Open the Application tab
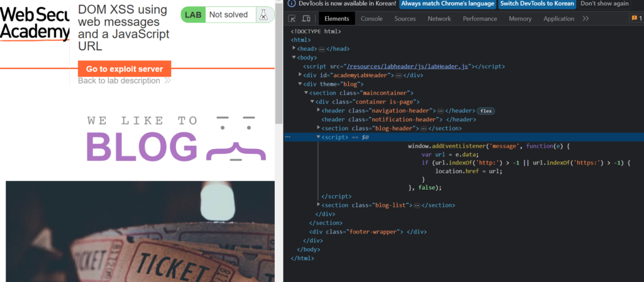Image resolution: width=644 pixels, height=282 pixels. [x=558, y=18]
